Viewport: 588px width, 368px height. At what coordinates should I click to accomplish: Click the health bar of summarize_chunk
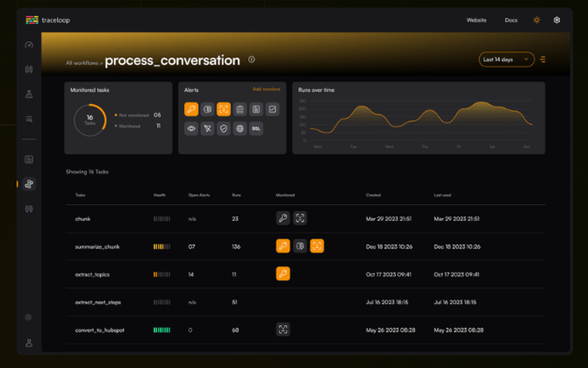(x=162, y=246)
